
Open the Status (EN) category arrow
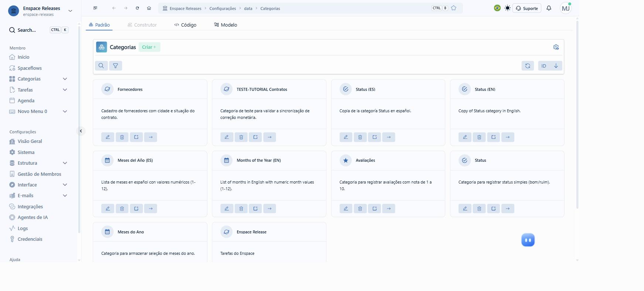[508, 137]
